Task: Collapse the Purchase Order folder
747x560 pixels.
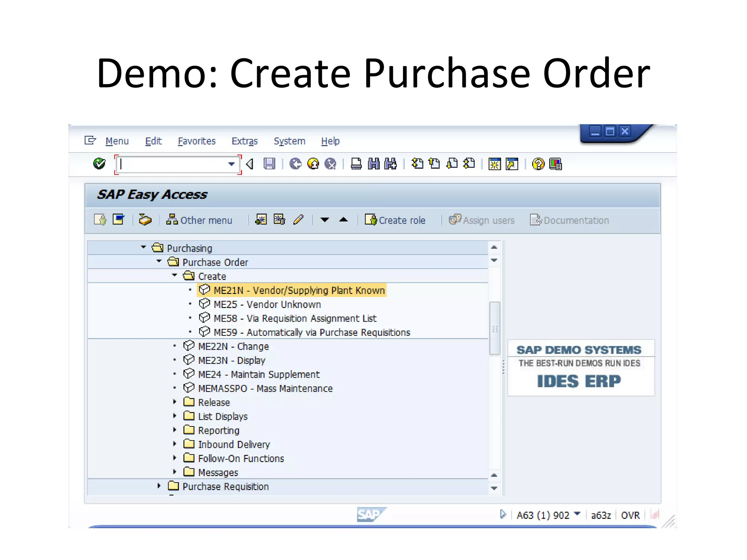Action: click(159, 261)
